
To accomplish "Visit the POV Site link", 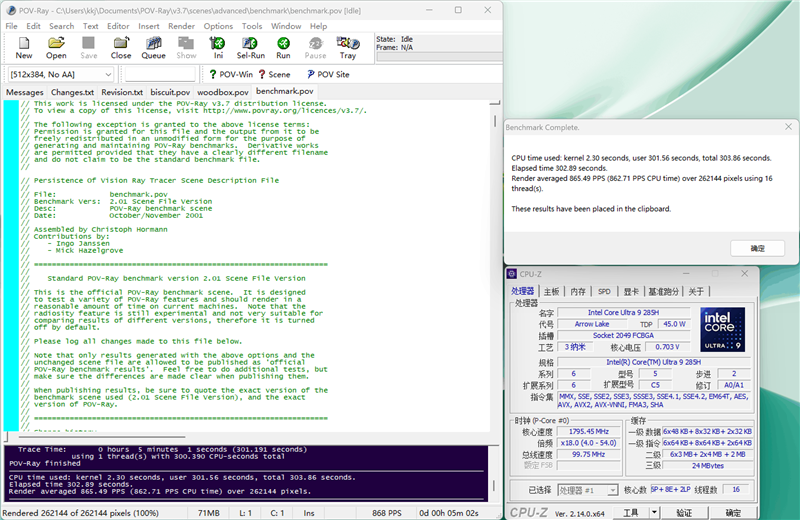I will (x=328, y=75).
